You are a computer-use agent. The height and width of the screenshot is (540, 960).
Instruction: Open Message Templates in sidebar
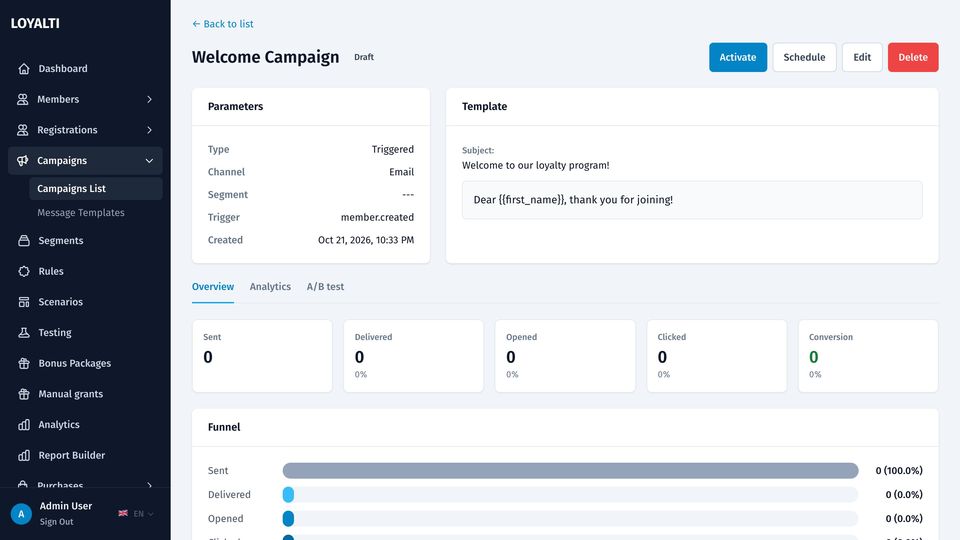(81, 212)
